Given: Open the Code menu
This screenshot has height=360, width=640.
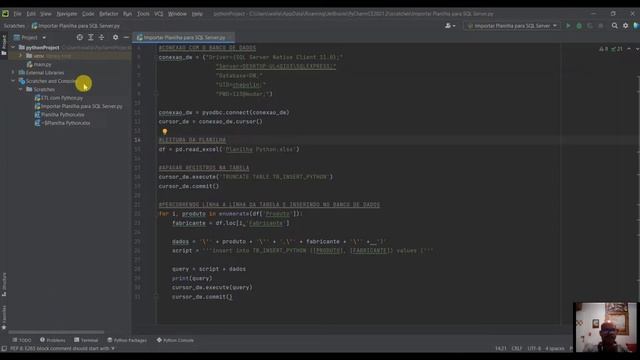Looking at the screenshot, I should (88, 13).
